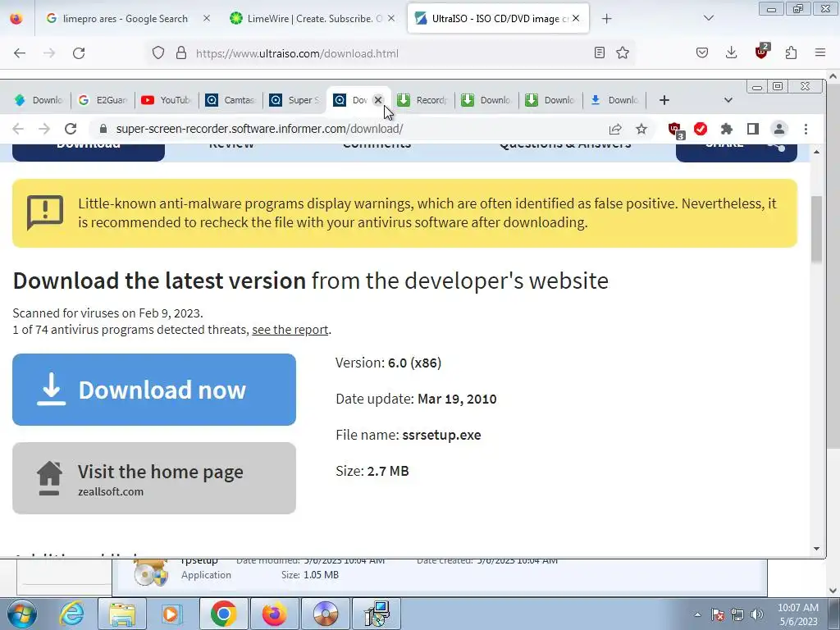The width and height of the screenshot is (840, 630).
Task: Click the Chrome back arrow
Action: tap(18, 129)
